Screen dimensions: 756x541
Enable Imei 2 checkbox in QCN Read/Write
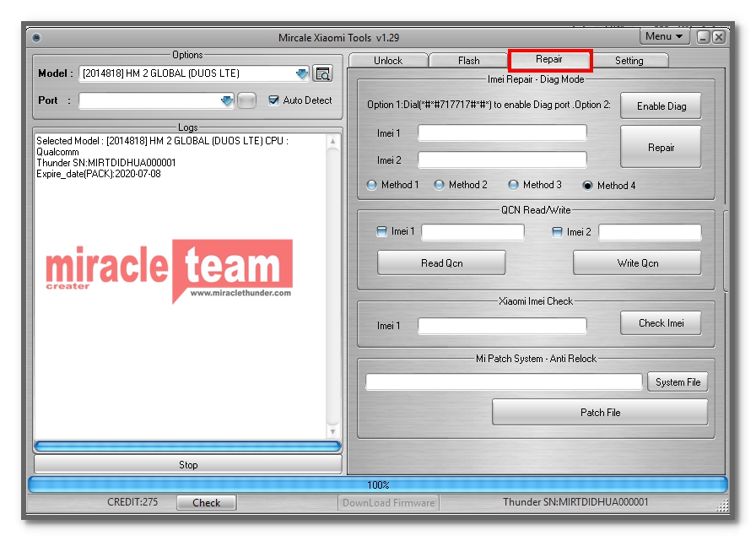coord(558,232)
